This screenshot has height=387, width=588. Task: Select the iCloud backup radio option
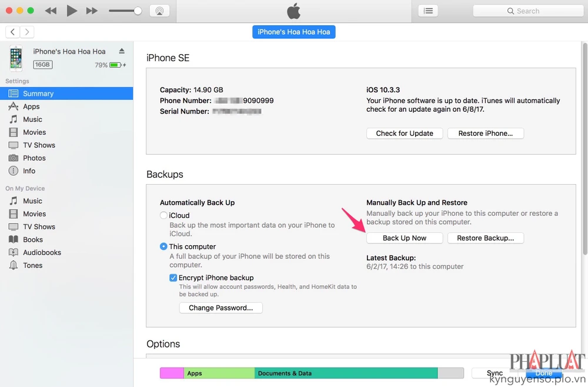tap(164, 215)
